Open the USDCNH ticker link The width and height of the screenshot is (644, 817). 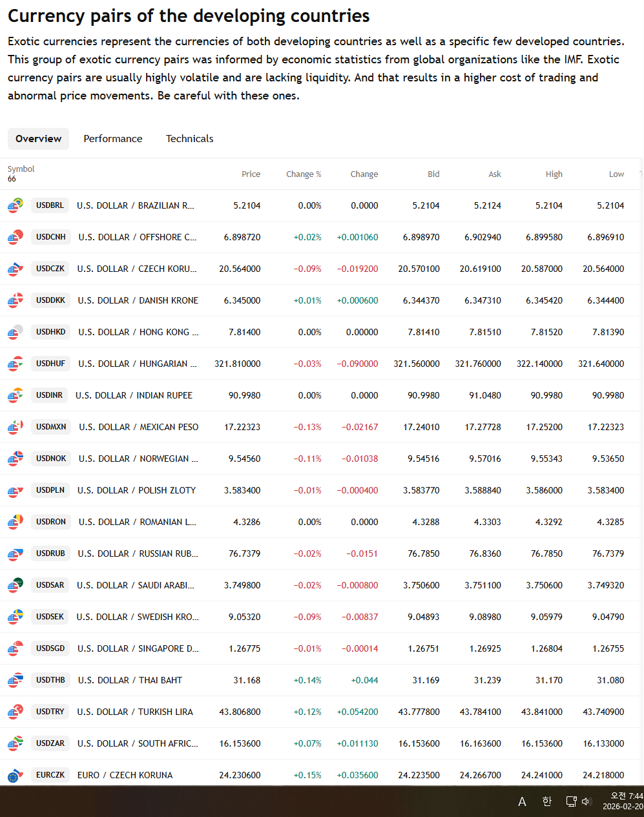click(x=51, y=237)
